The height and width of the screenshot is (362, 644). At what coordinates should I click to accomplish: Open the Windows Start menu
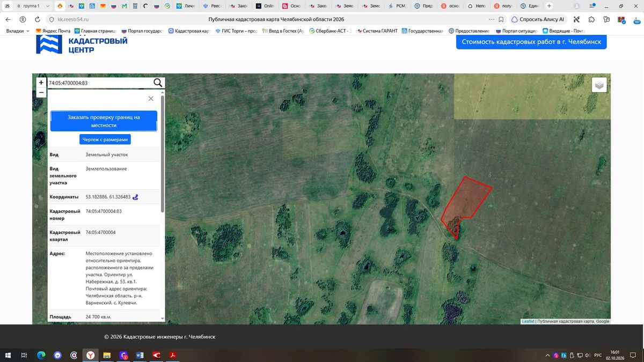(x=9, y=355)
